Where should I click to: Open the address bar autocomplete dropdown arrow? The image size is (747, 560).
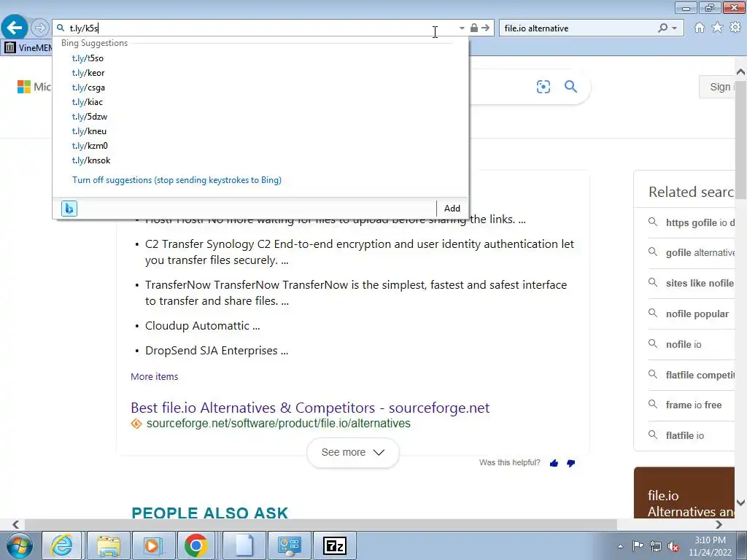click(x=462, y=28)
